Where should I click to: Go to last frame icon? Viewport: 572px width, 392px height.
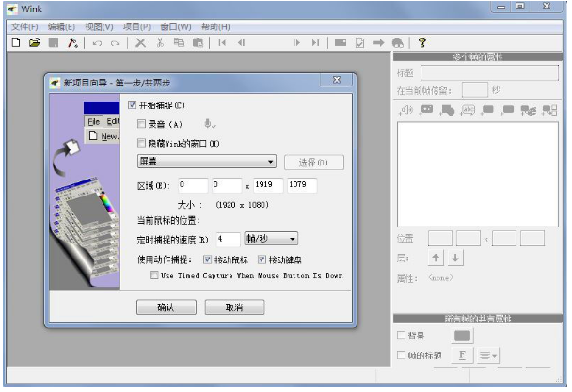click(315, 43)
